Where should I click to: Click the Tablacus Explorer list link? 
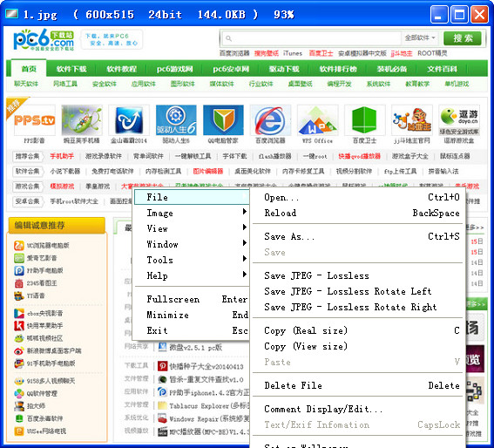click(209, 406)
